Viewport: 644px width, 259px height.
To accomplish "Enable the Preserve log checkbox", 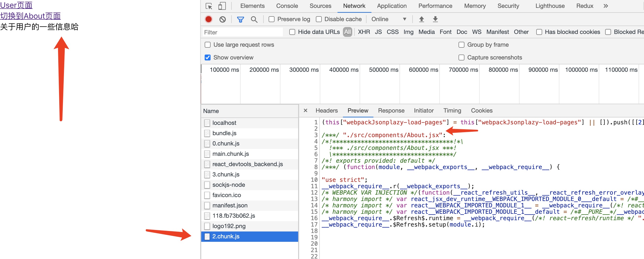I will coord(272,19).
